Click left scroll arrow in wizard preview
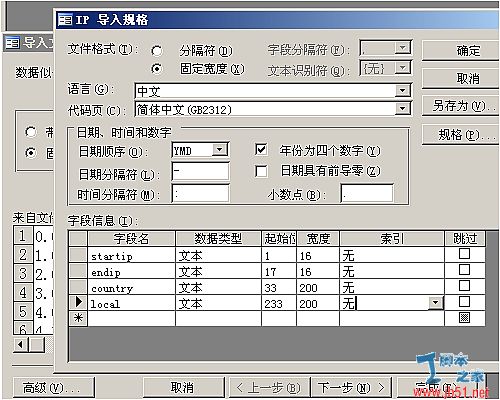Viewport: 500px width, 400px height. click(21, 344)
